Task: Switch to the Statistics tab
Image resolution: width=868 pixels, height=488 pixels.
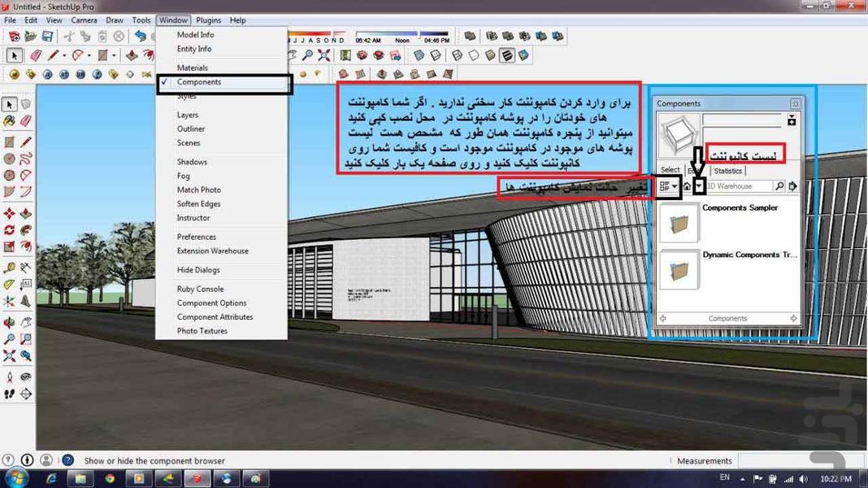Action: click(727, 171)
